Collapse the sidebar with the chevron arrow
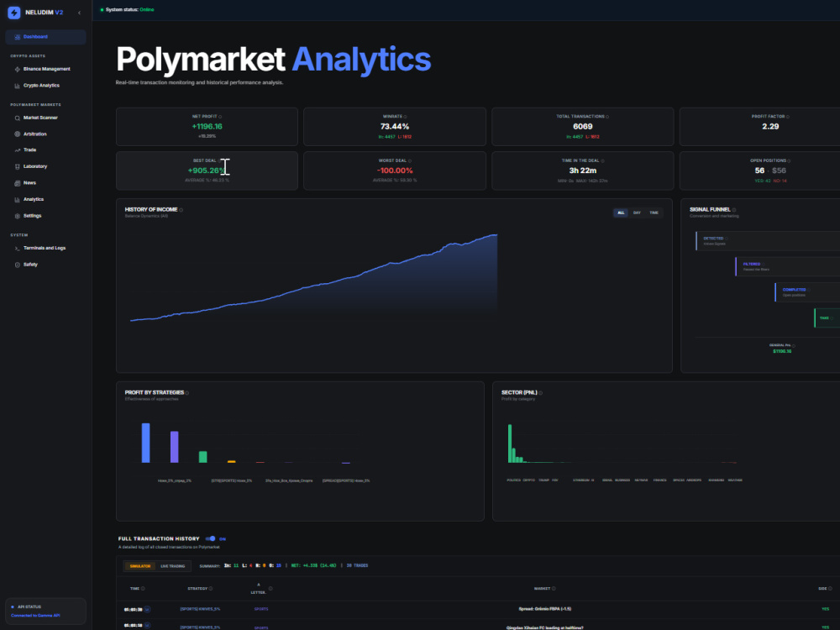 coord(79,13)
